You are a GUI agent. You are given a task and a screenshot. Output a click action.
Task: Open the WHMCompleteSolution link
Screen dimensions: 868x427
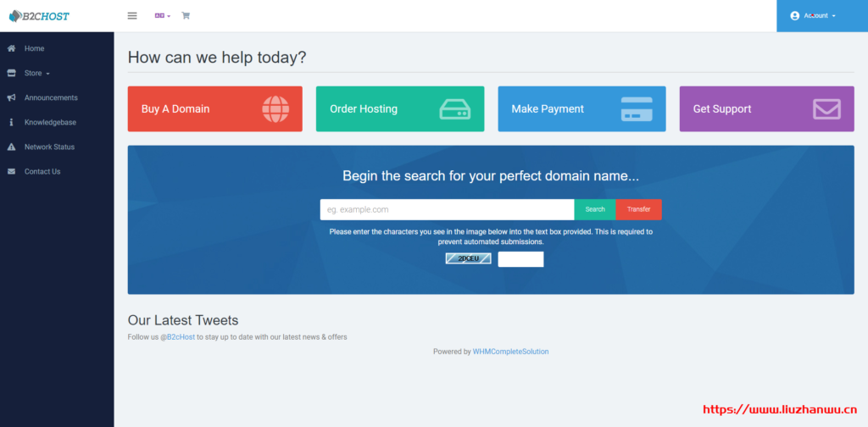510,352
